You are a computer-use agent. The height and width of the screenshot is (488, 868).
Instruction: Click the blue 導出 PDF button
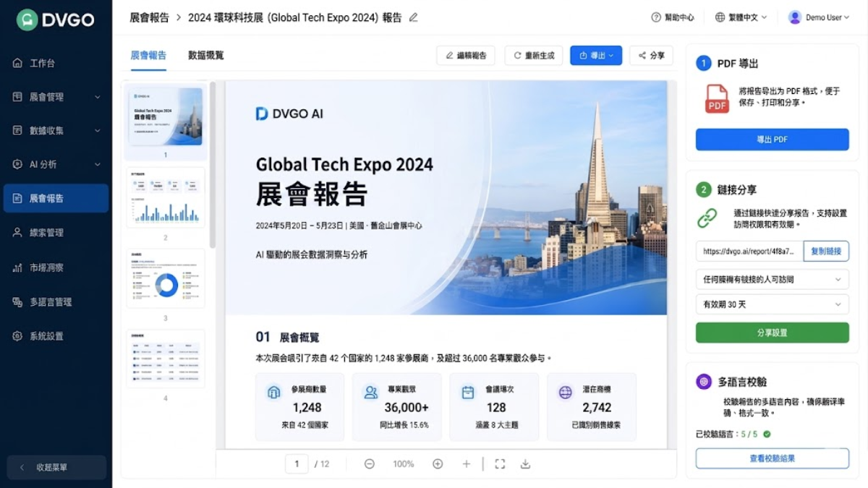coord(773,140)
